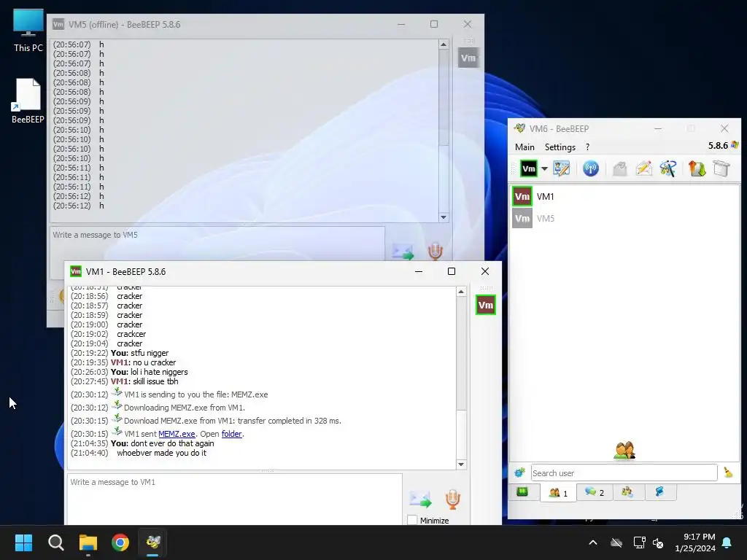This screenshot has height=560, width=747.
Task: Focus the Search user field
Action: point(624,472)
